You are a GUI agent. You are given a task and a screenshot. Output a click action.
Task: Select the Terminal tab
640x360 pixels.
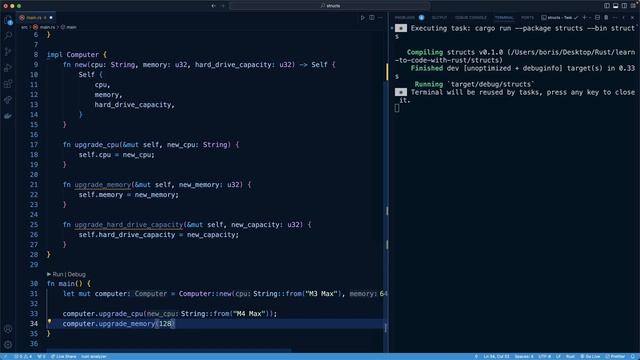[x=504, y=18]
